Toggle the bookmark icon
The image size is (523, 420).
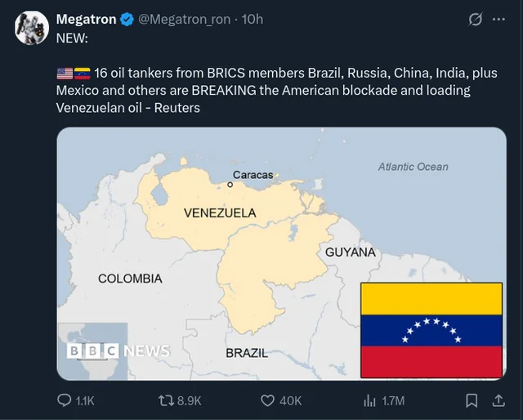coord(472,400)
